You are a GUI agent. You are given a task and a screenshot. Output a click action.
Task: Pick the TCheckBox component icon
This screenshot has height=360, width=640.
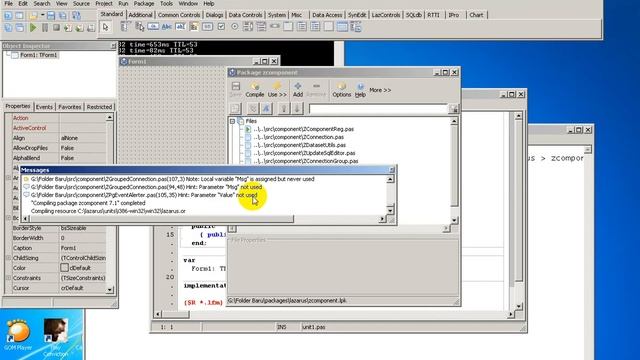click(221, 27)
